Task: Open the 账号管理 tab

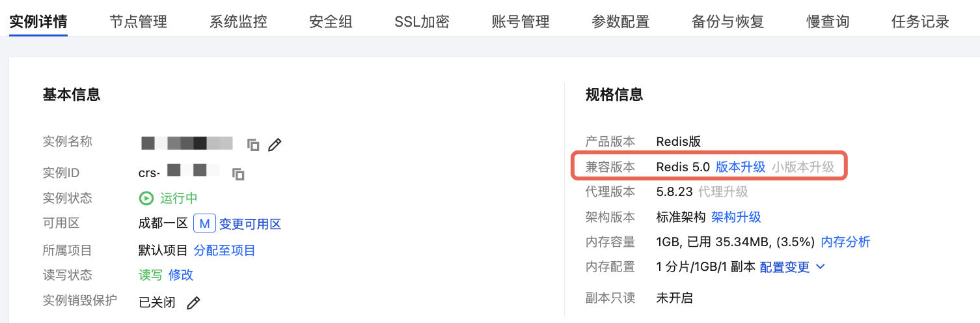Action: (x=521, y=21)
